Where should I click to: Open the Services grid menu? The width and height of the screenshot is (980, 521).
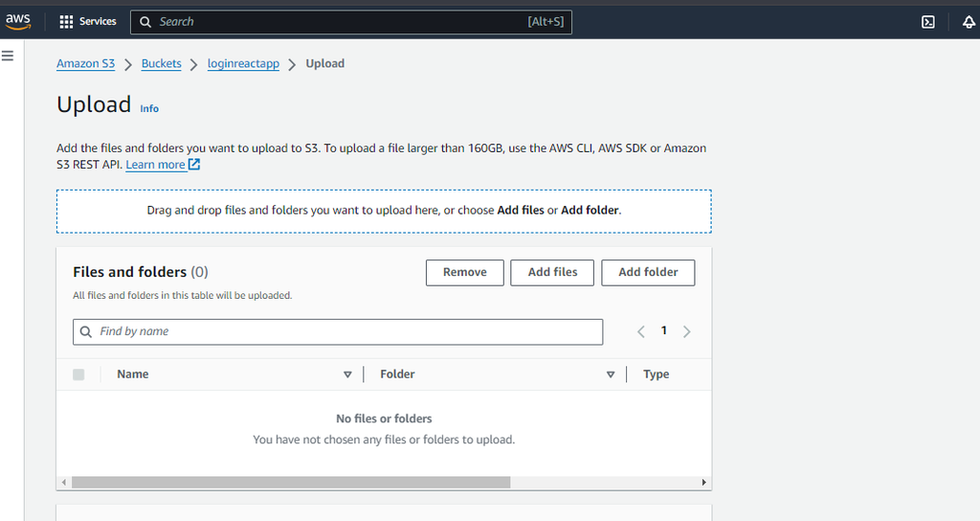point(88,21)
